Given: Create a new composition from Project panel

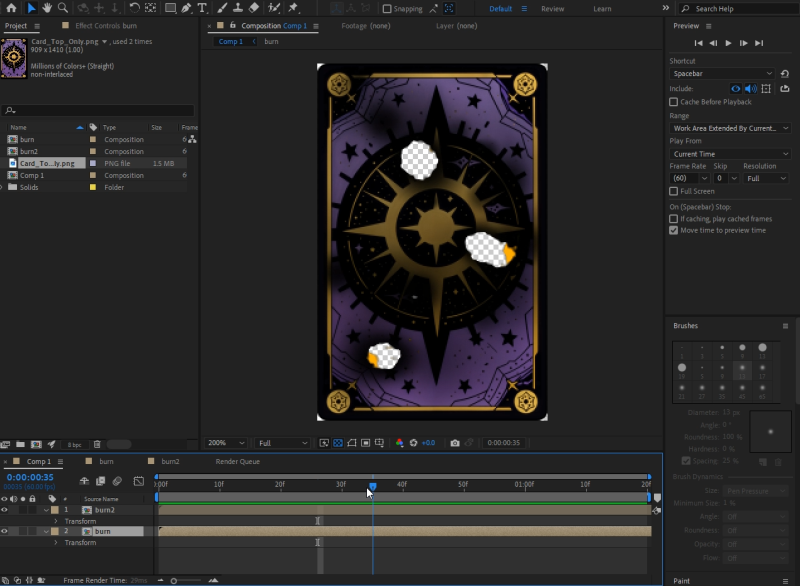Looking at the screenshot, I should [36, 445].
